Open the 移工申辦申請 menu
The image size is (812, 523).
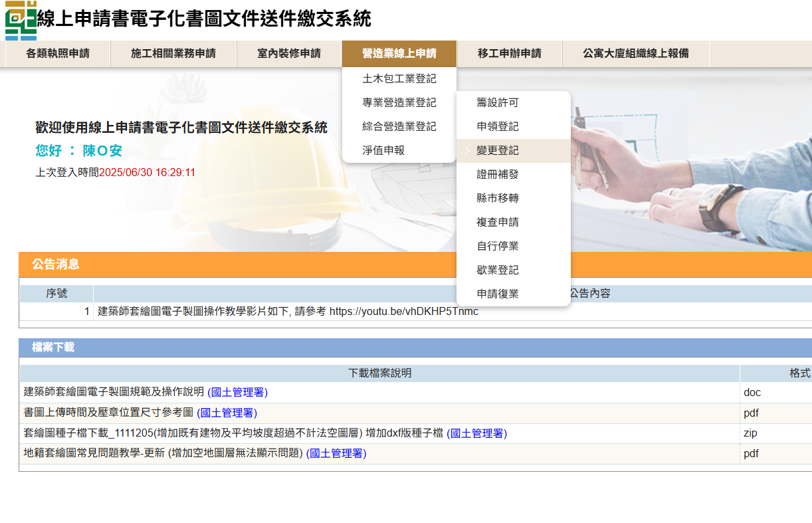pyautogui.click(x=509, y=54)
